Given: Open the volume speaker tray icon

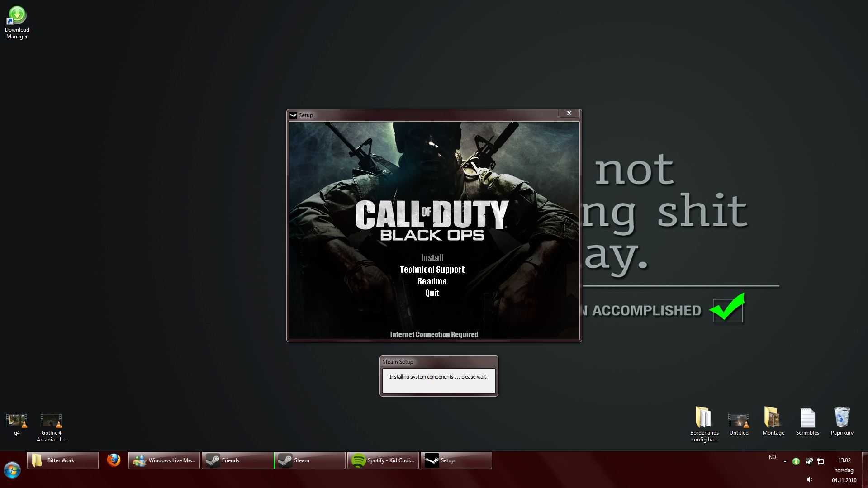Looking at the screenshot, I should tap(810, 479).
